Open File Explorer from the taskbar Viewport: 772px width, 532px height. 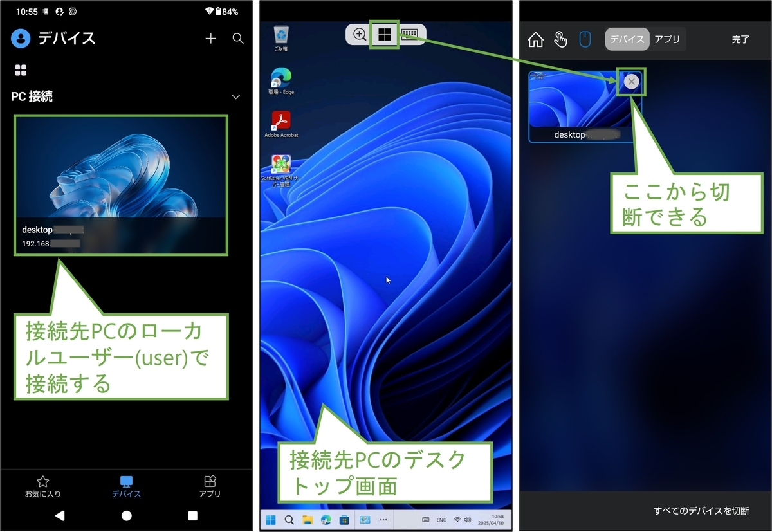(x=308, y=520)
